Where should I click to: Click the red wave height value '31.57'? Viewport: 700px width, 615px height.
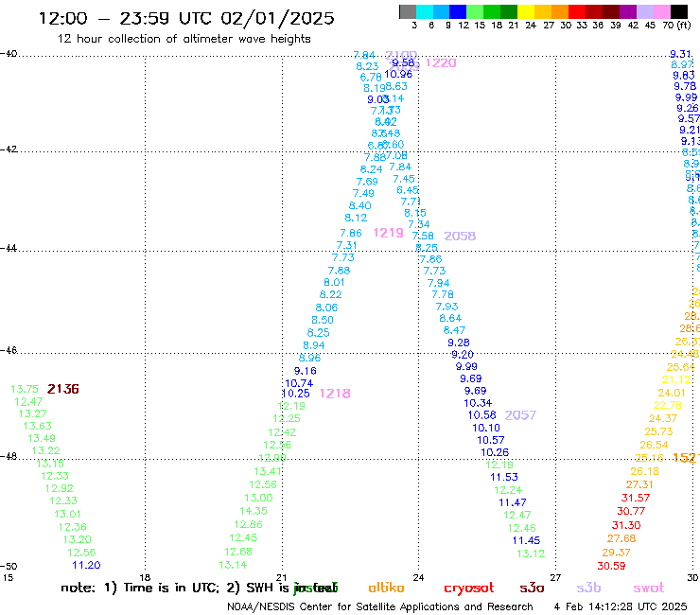coord(636,498)
